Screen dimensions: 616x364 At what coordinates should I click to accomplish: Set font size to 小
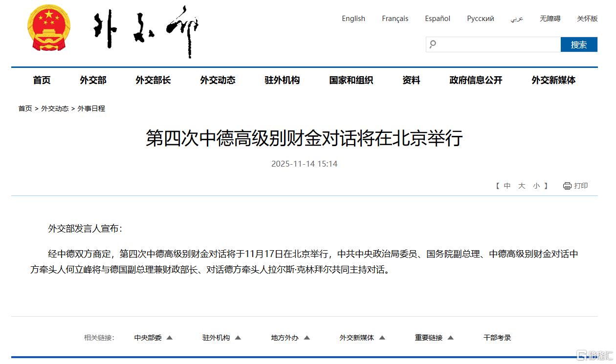click(536, 186)
